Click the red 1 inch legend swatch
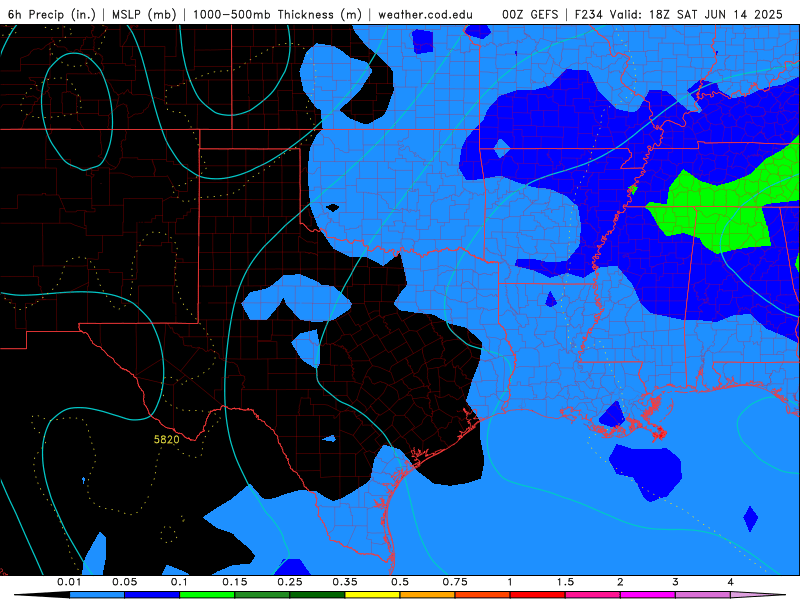Screen dimensions: 800x600 click(538, 595)
